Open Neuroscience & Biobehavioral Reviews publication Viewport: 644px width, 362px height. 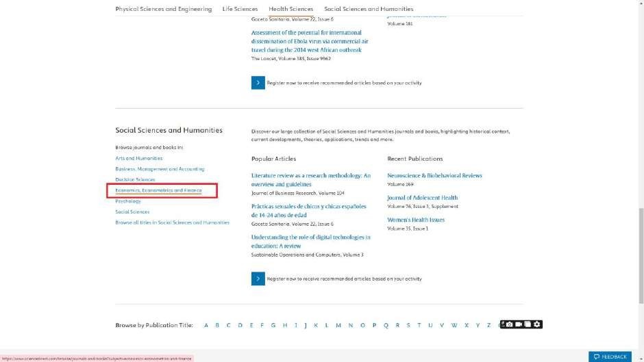click(434, 176)
